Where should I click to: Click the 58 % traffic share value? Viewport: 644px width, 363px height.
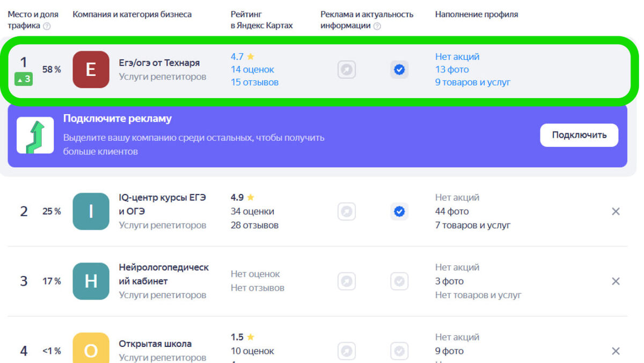point(52,69)
